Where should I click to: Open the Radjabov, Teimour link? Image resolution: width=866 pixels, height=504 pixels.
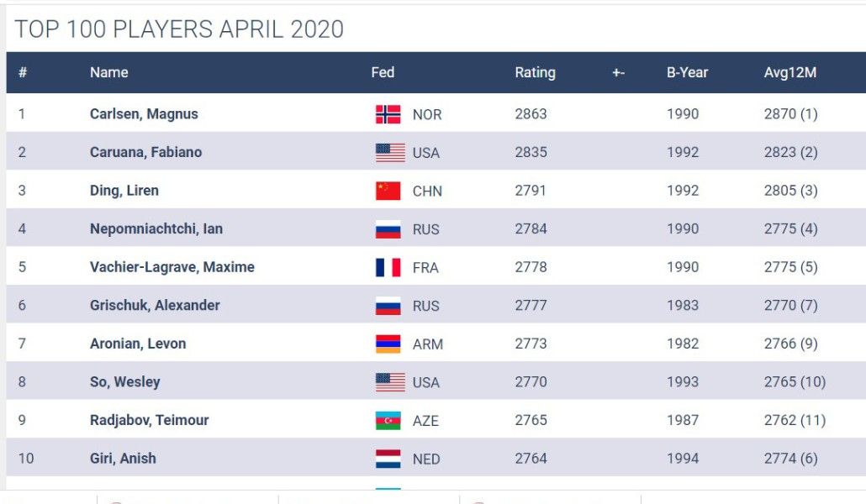(x=149, y=420)
